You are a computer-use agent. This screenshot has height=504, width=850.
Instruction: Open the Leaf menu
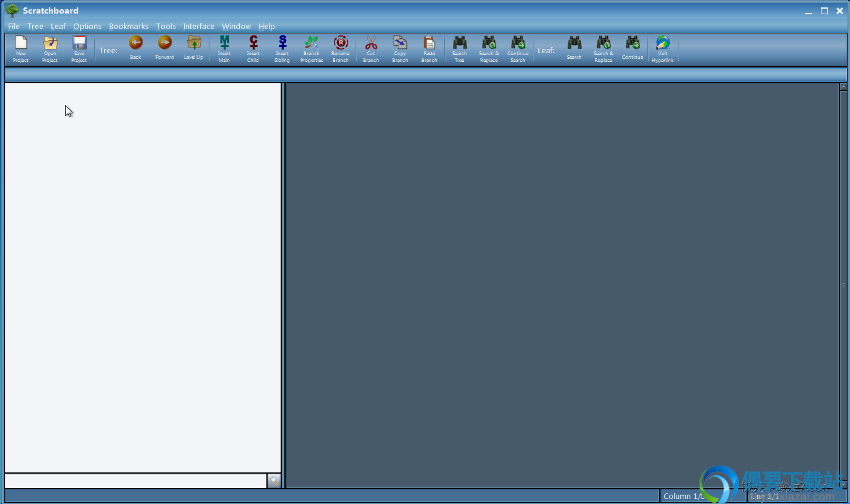pyautogui.click(x=58, y=27)
